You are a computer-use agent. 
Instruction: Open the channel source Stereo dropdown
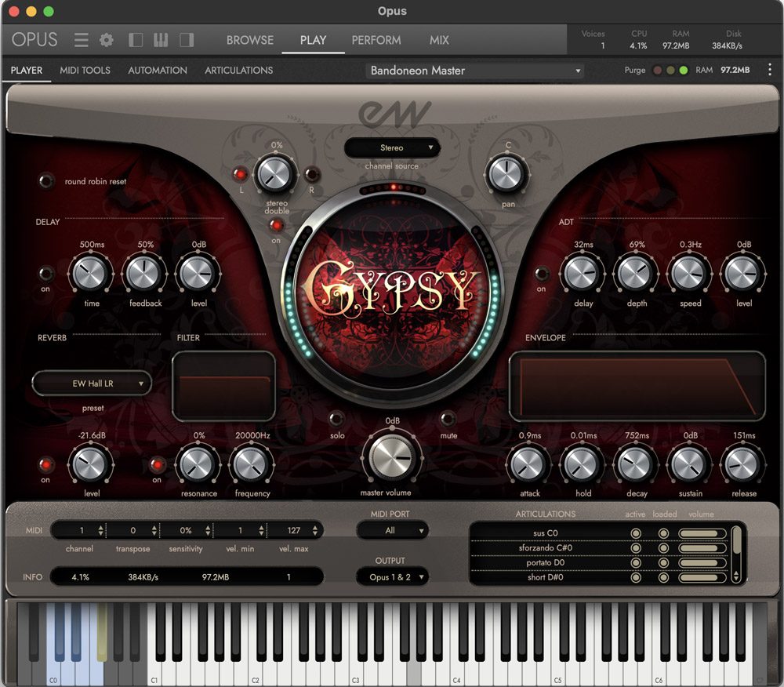click(392, 147)
